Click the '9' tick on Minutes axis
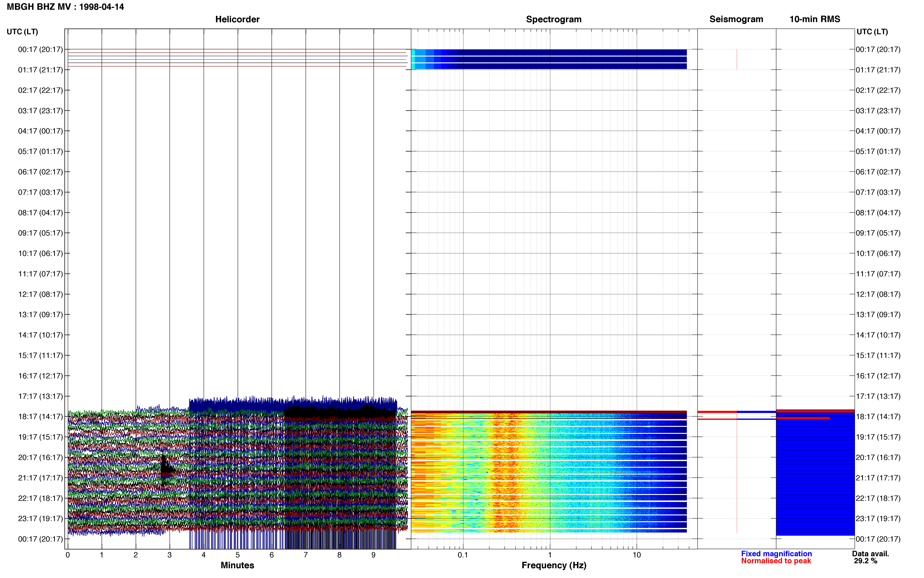 (x=373, y=555)
